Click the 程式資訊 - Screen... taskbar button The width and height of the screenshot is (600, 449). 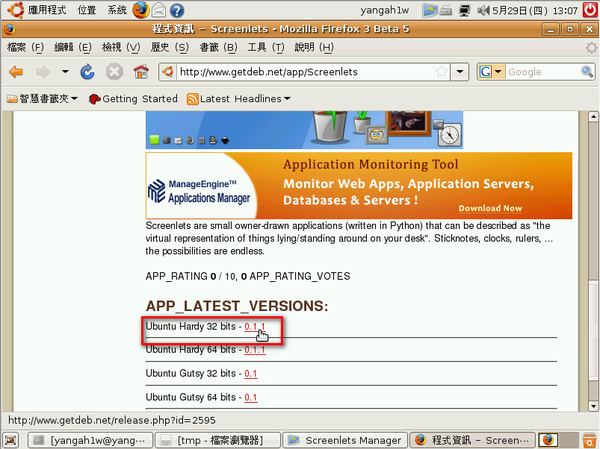coord(472,440)
